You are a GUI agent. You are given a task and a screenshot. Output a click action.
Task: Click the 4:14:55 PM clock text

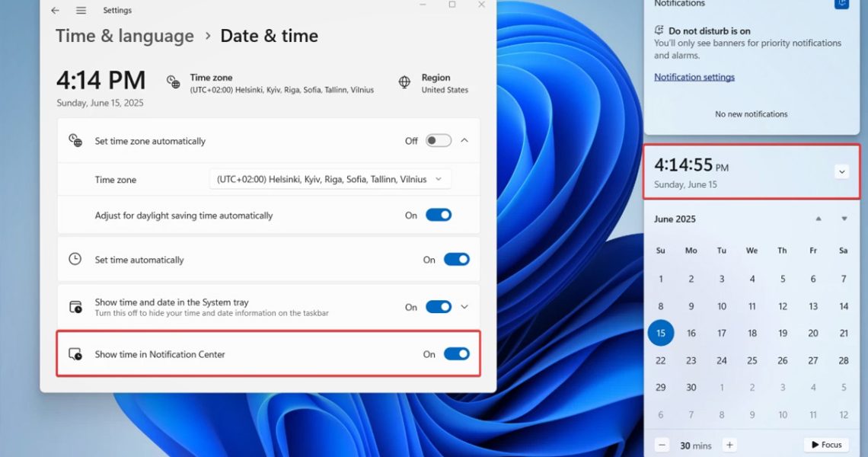691,165
